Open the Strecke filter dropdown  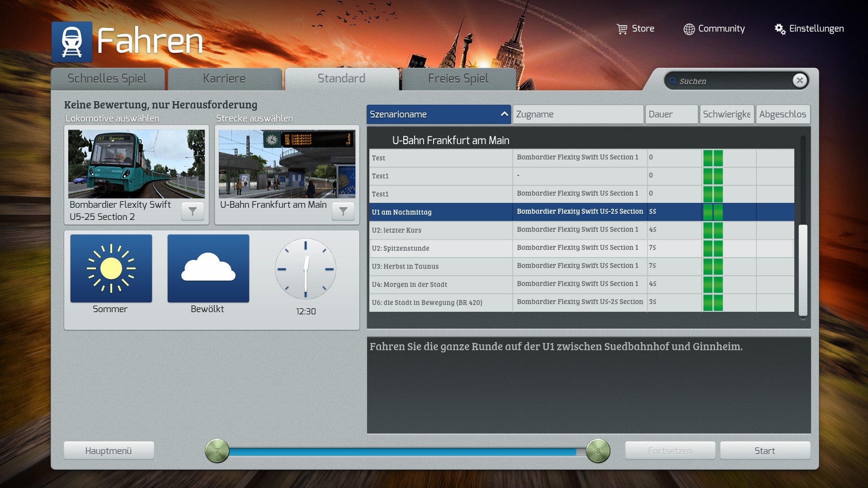click(x=343, y=211)
